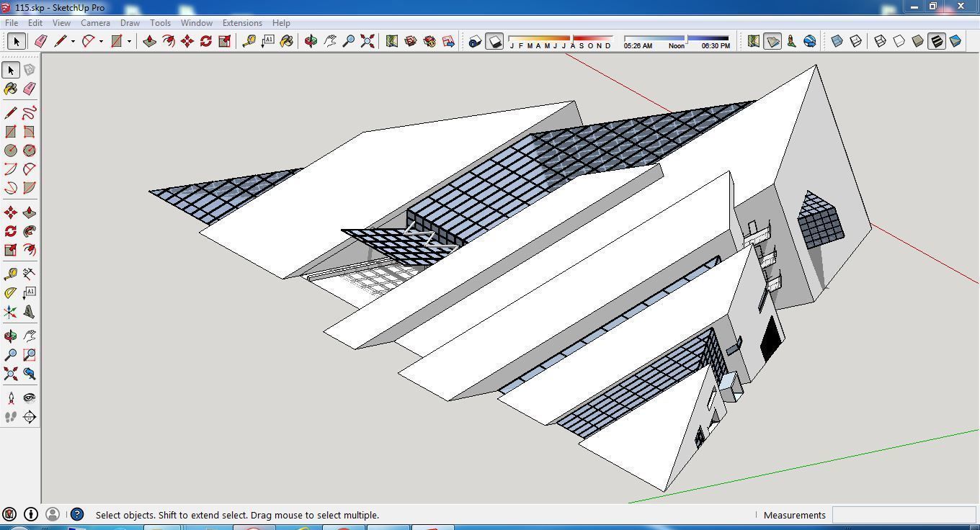
Task: Select the Section Plane tool in left toolbar
Action: tap(29, 417)
